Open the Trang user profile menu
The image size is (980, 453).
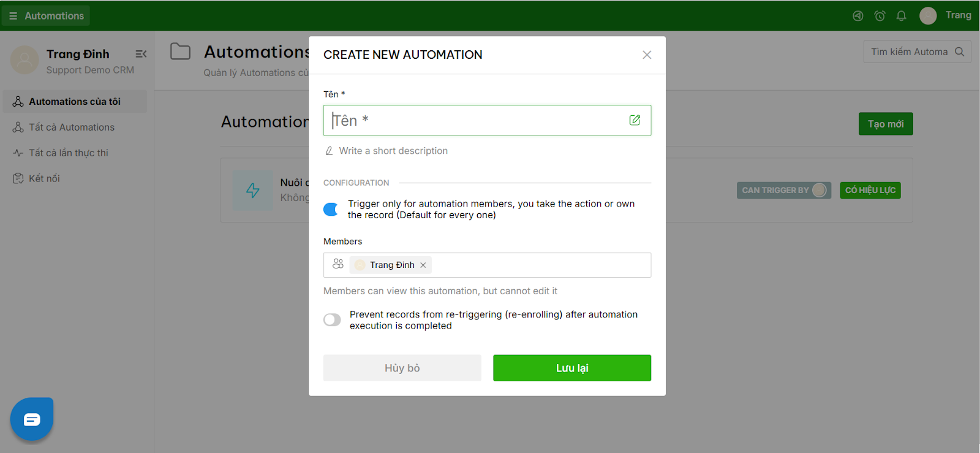pos(946,15)
